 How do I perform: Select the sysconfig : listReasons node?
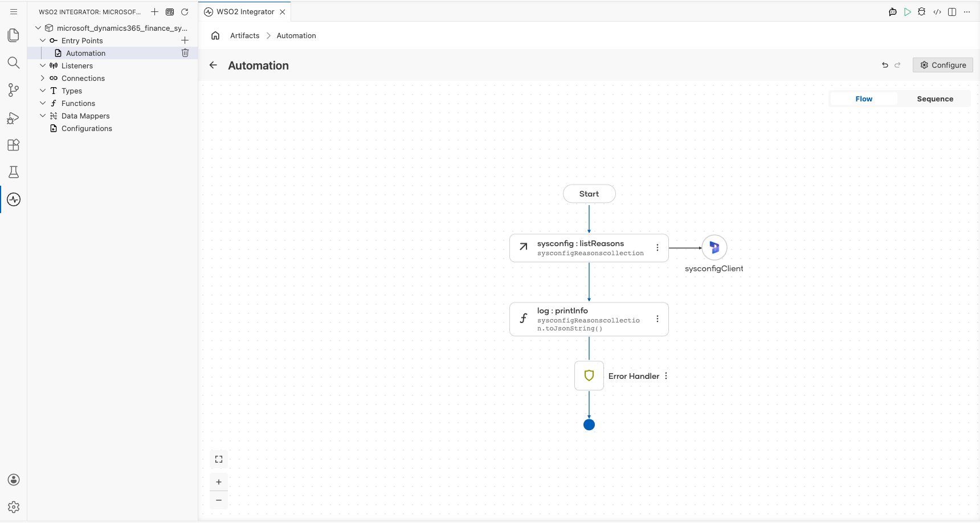589,248
